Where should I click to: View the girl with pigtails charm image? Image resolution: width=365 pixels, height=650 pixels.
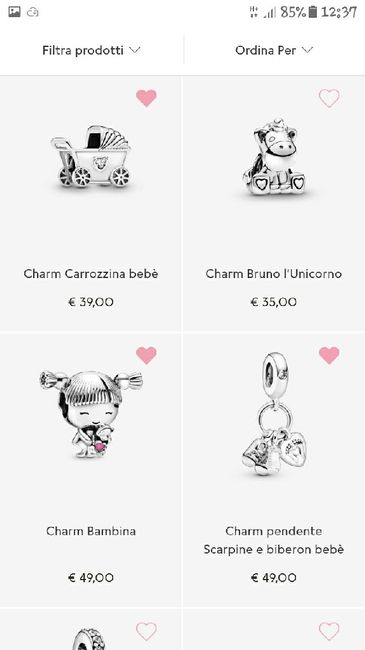click(91, 414)
